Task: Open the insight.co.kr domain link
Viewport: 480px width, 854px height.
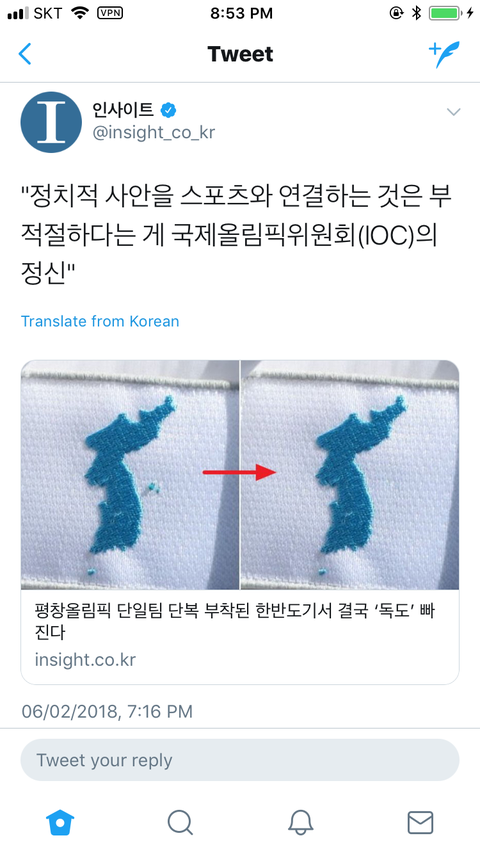Action: (85, 660)
